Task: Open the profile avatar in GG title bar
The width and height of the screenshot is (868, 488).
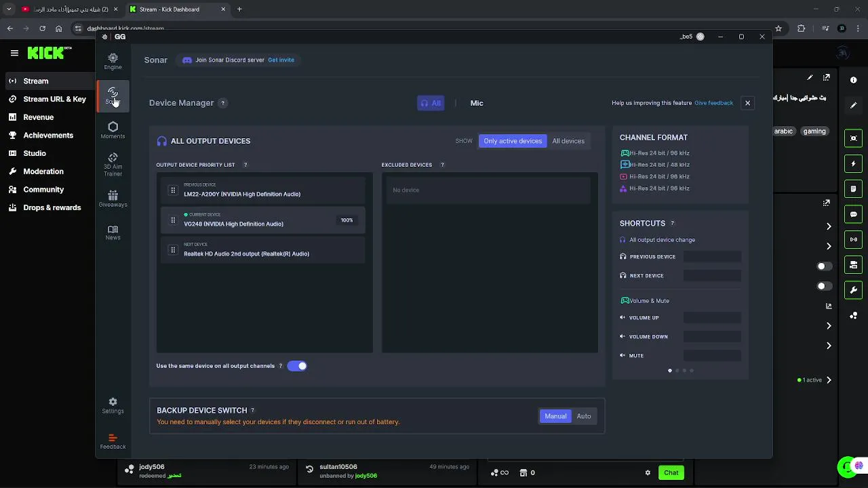Action: pos(701,37)
